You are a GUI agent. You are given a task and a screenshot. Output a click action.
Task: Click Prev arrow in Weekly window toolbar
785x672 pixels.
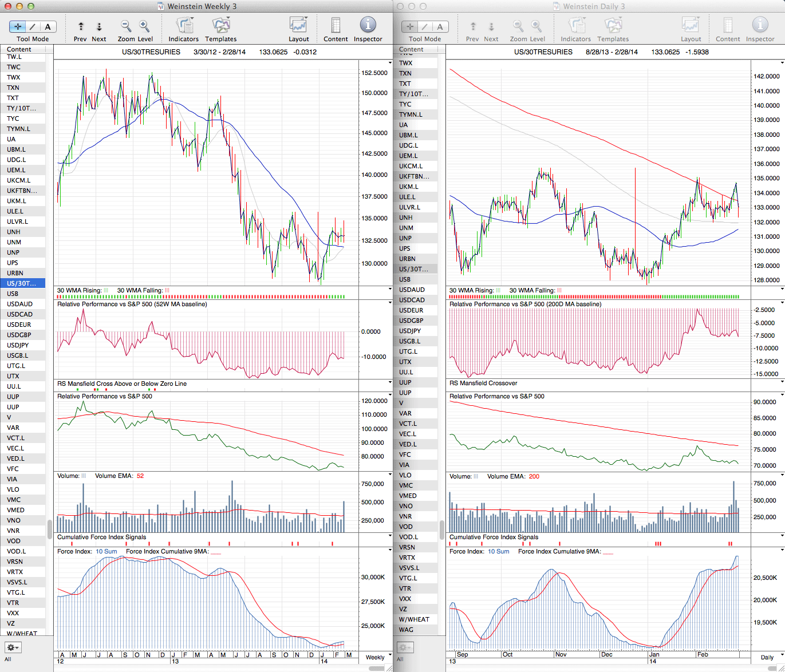[81, 26]
